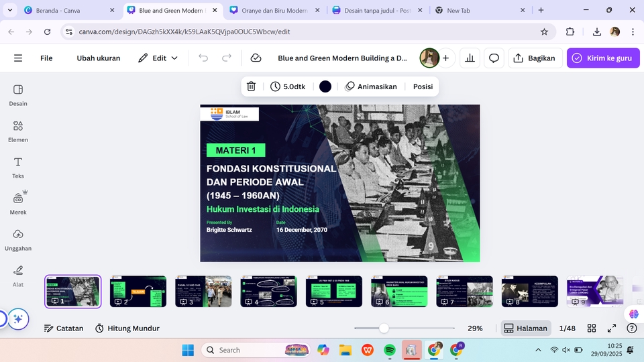Delete the page with the trash icon
The width and height of the screenshot is (644, 362).
coord(252,86)
